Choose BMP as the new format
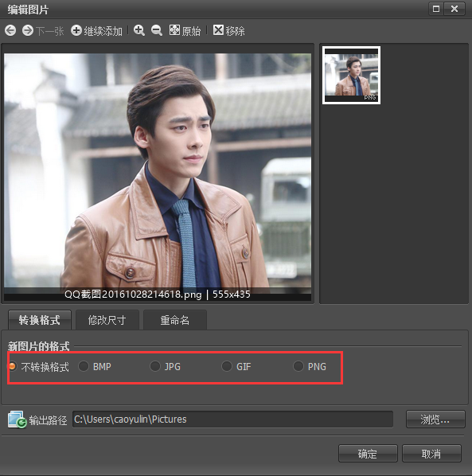472x476 pixels. 84,366
